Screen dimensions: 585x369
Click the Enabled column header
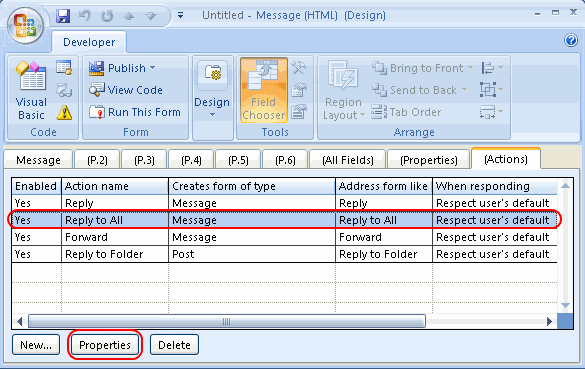[36, 186]
